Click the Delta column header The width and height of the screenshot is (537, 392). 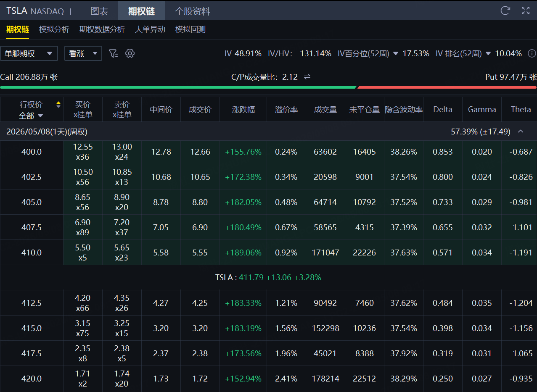pyautogui.click(x=443, y=110)
